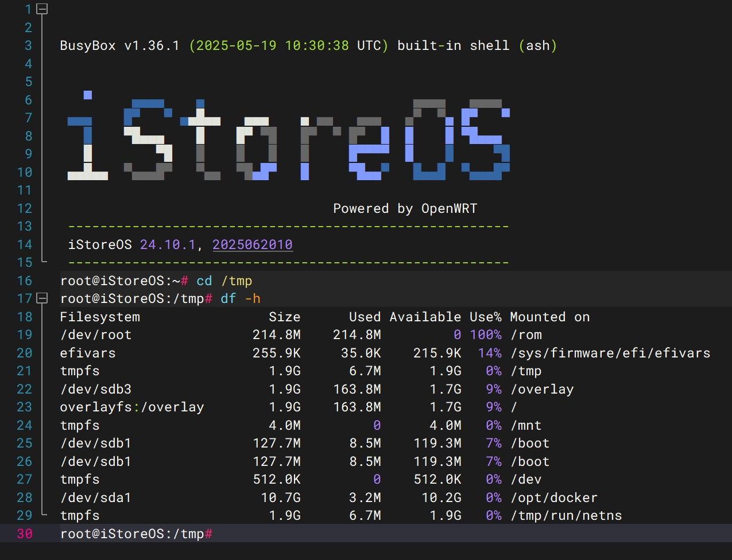The height and width of the screenshot is (560, 732).
Task: Click the efivars filesystem name
Action: point(87,353)
